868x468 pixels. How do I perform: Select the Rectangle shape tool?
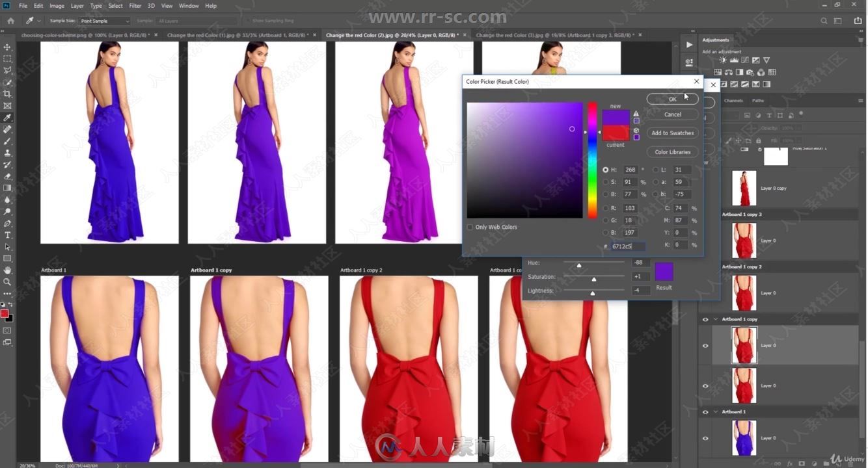pyautogui.click(x=7, y=258)
